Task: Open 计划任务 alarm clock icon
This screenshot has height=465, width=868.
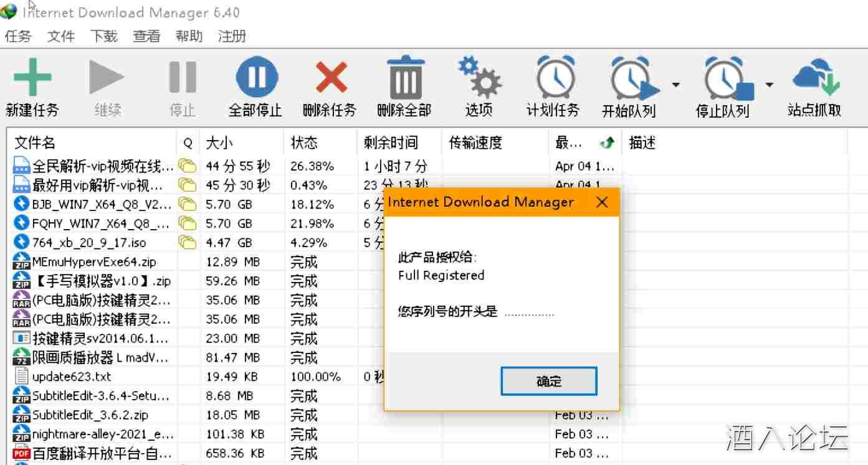Action: tap(556, 77)
